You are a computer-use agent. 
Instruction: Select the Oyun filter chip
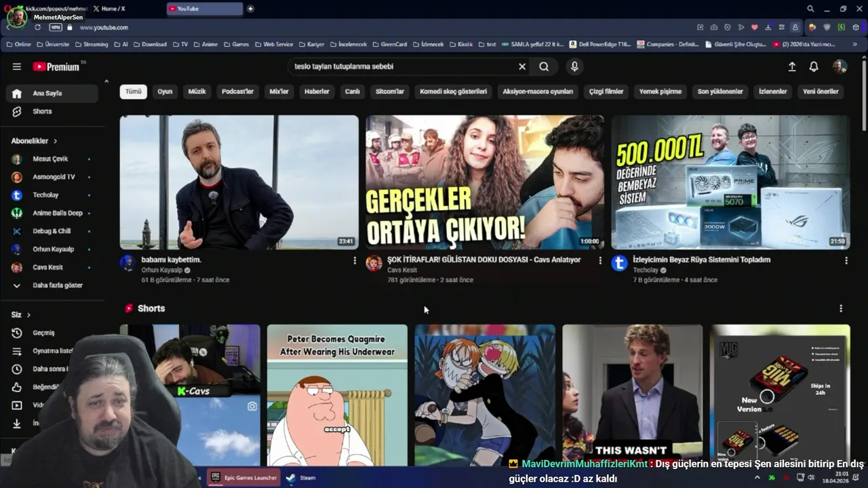coord(165,91)
